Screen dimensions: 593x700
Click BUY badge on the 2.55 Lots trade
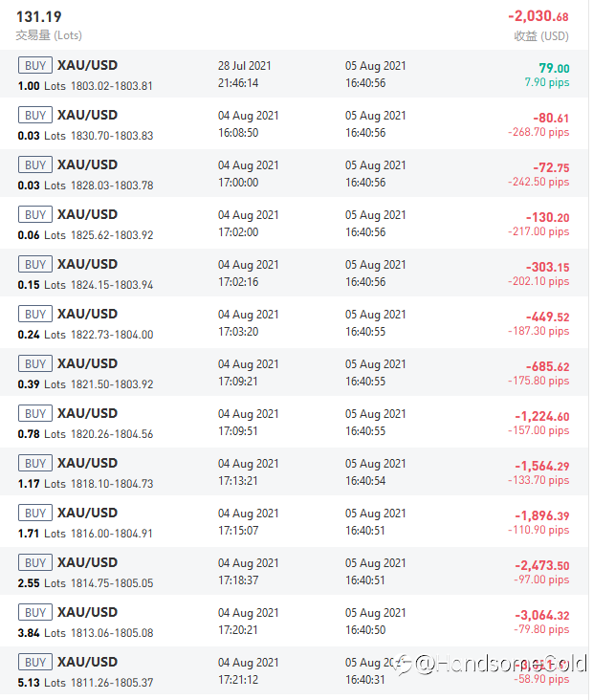(35, 562)
